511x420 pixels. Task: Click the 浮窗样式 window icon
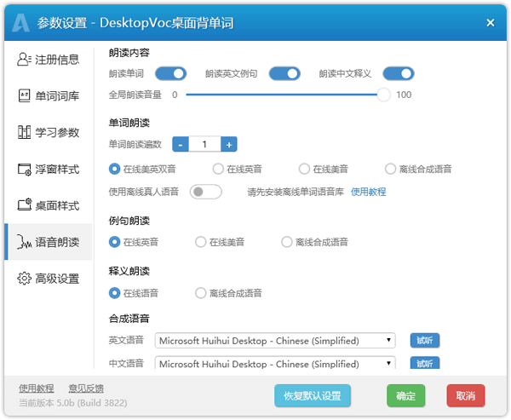pos(24,170)
